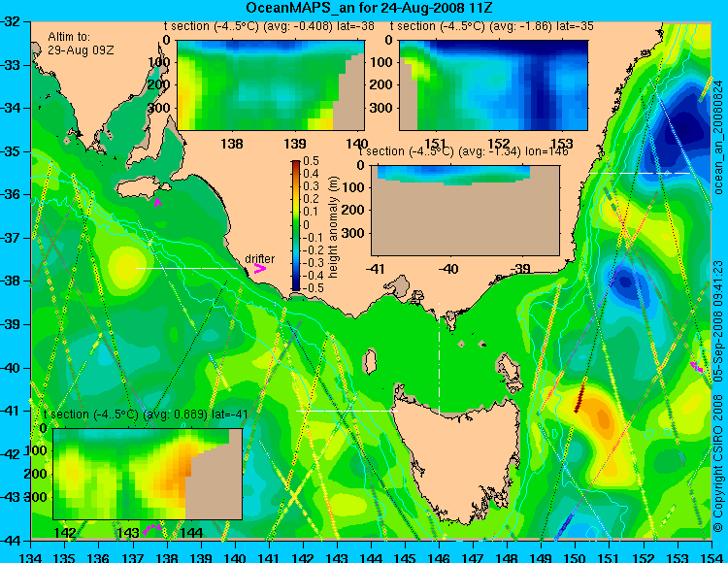Select the 'Altim to: 29-Aug 09Z' note
Image resolution: width=728 pixels, height=563 pixels.
[x=82, y=43]
